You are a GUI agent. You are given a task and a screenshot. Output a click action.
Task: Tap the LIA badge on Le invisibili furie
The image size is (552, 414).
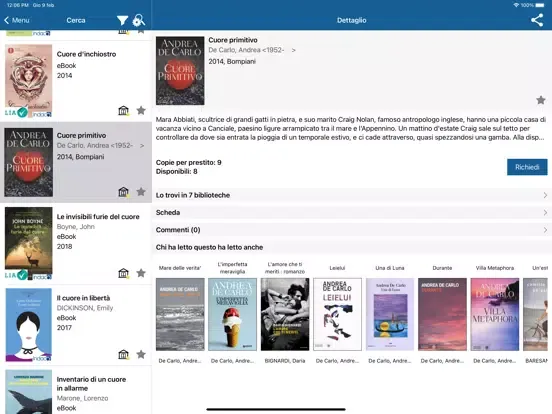click(16, 275)
